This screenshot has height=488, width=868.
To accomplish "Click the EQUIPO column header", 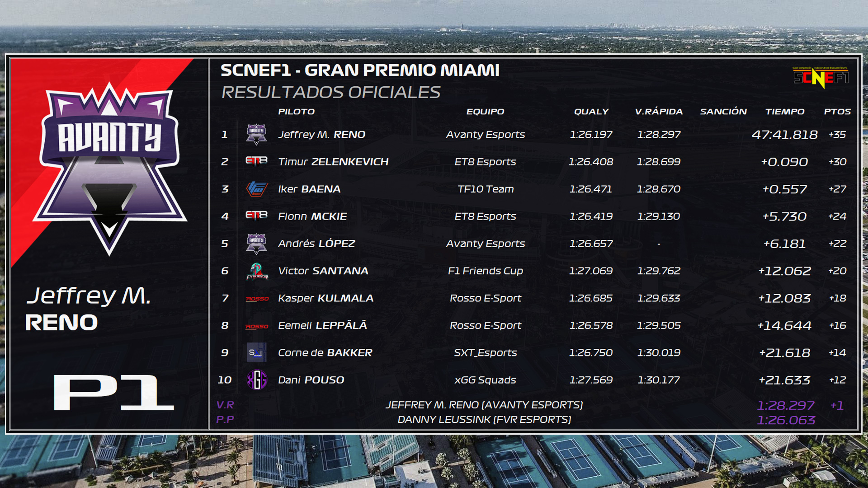I will pos(485,112).
